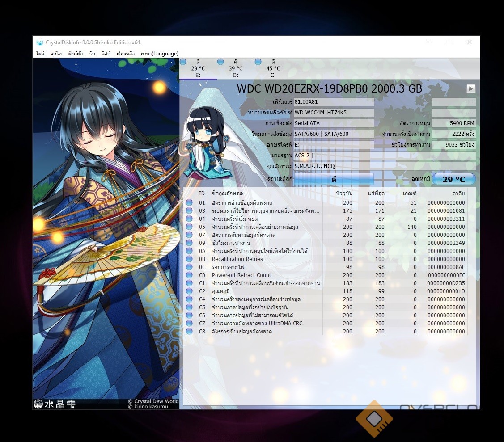Open the ช่วยเหลือ (Help) menu
Image resolution: width=504 pixels, height=442 pixels.
(x=125, y=54)
